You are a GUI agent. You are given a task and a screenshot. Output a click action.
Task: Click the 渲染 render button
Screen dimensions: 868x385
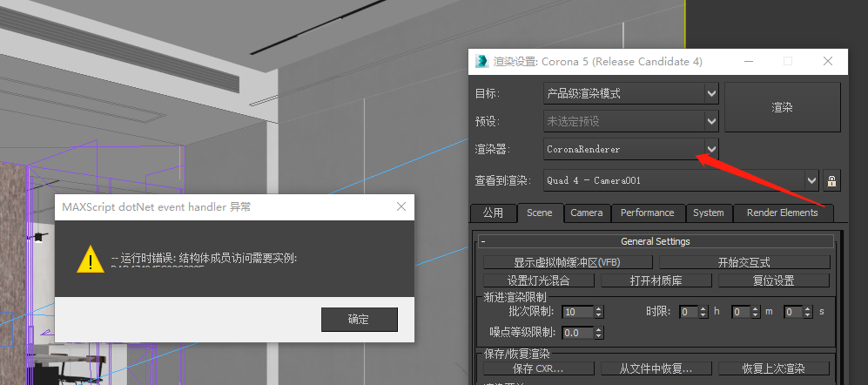coord(782,107)
